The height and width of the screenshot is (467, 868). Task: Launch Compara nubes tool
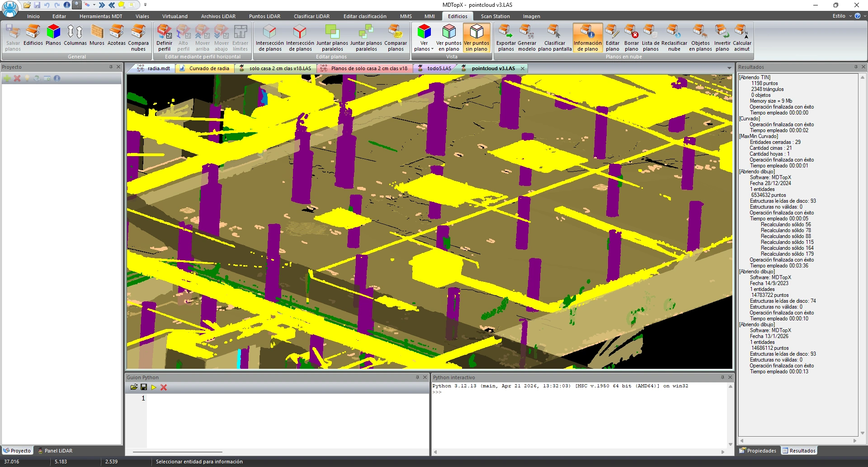tap(138, 38)
